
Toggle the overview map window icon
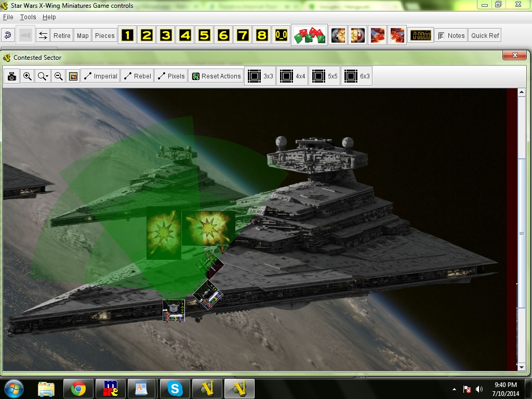click(x=74, y=76)
